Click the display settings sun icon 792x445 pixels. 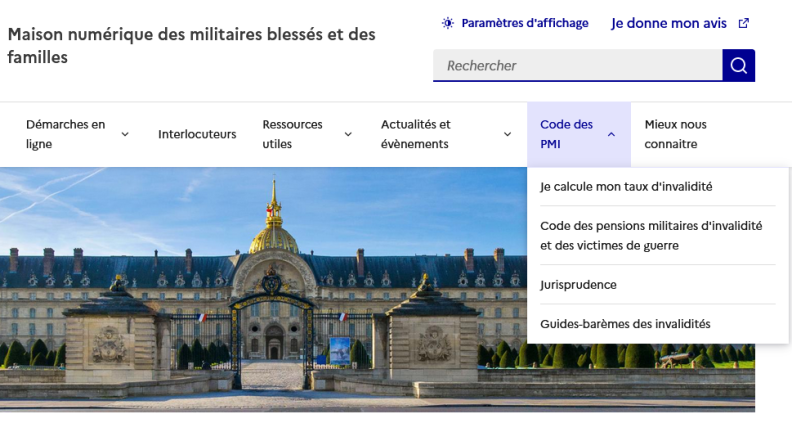(448, 23)
